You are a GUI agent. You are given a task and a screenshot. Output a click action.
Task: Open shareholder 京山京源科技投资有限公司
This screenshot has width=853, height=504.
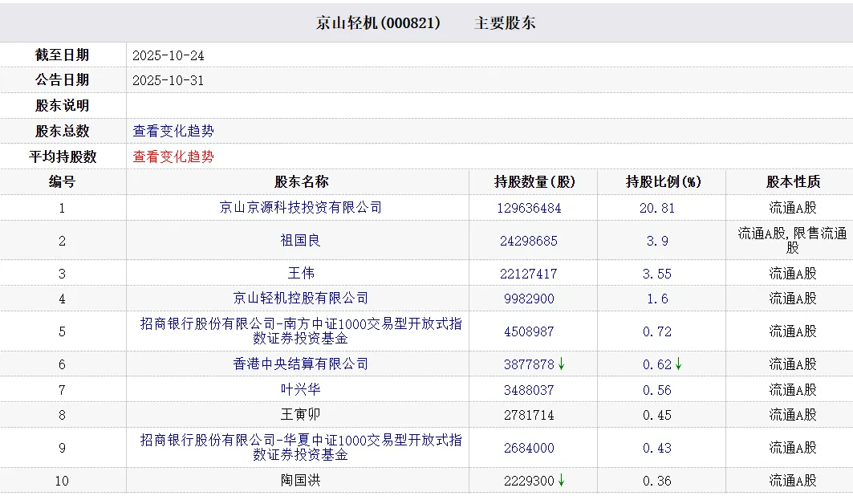(300, 207)
